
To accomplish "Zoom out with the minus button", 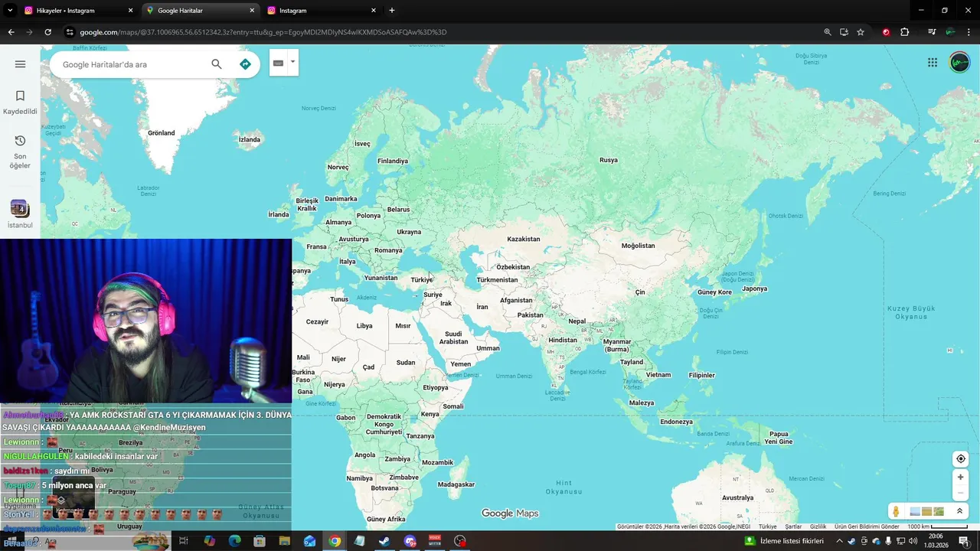I will click(x=961, y=493).
